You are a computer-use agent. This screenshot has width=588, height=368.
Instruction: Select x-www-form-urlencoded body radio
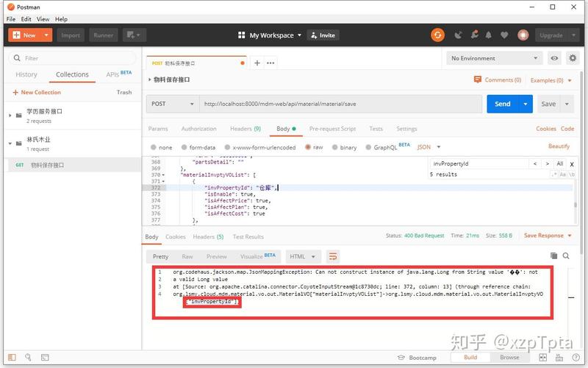click(227, 147)
